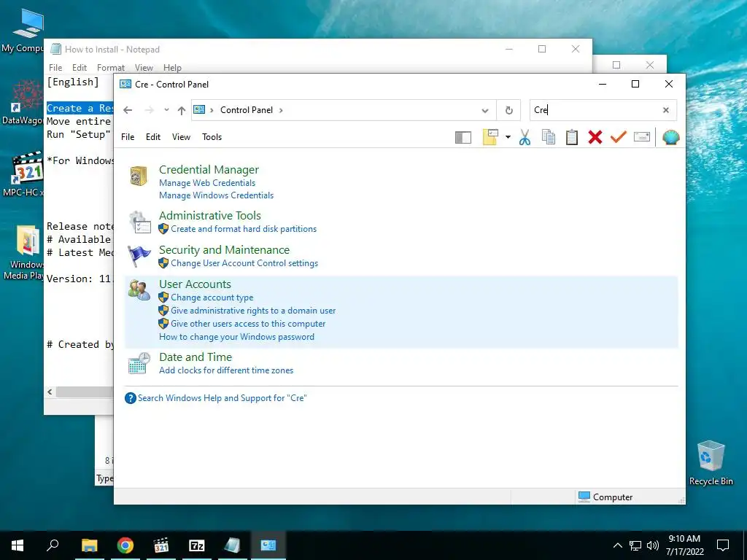Open Date and Time heading
Viewport: 747px width, 560px height.
point(196,357)
